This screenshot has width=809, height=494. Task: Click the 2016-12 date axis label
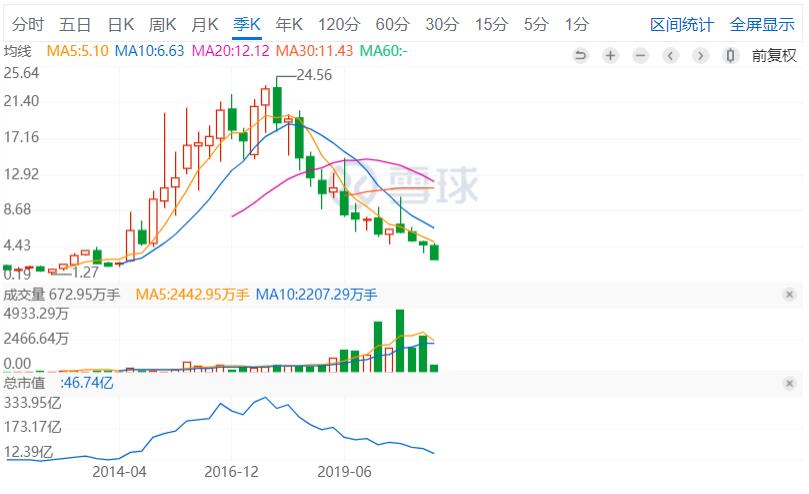point(231,472)
